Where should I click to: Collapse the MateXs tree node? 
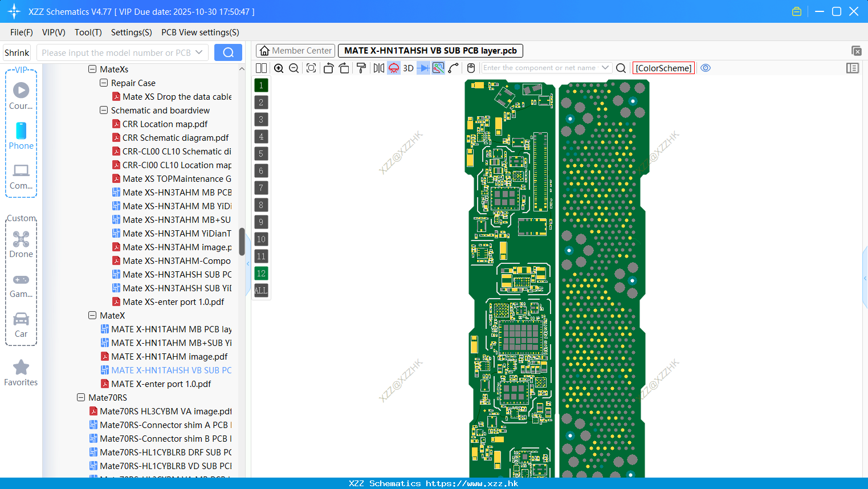(92, 69)
